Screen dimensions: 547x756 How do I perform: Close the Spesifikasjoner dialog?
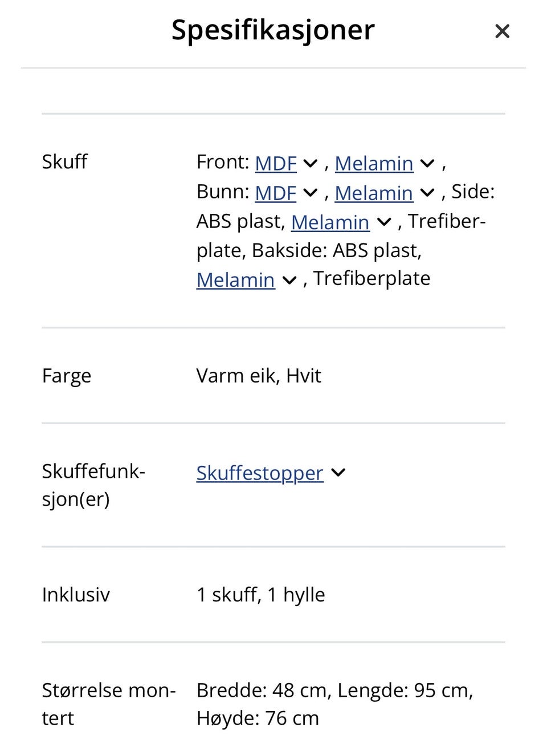click(x=502, y=31)
